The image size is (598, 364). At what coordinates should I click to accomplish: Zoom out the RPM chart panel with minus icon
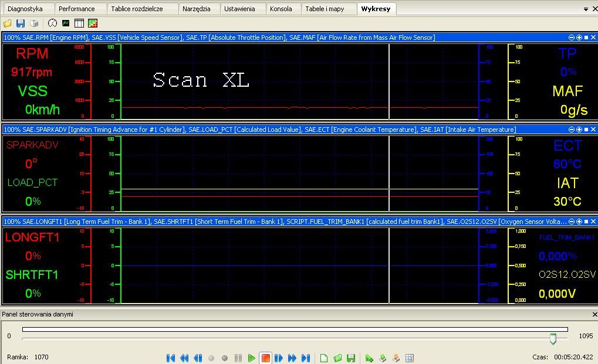point(572,38)
